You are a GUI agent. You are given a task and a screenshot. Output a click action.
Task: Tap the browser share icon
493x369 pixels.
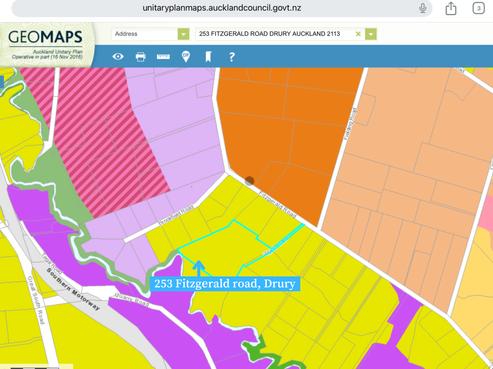coord(451,8)
